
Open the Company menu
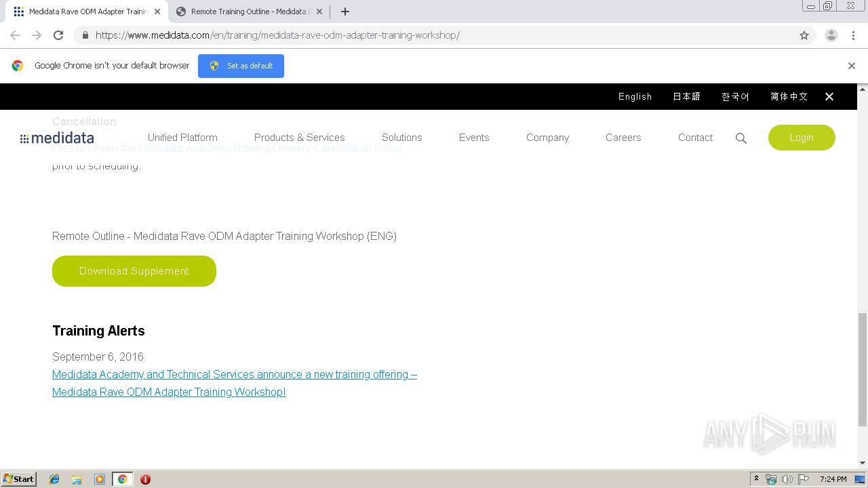[x=547, y=138]
